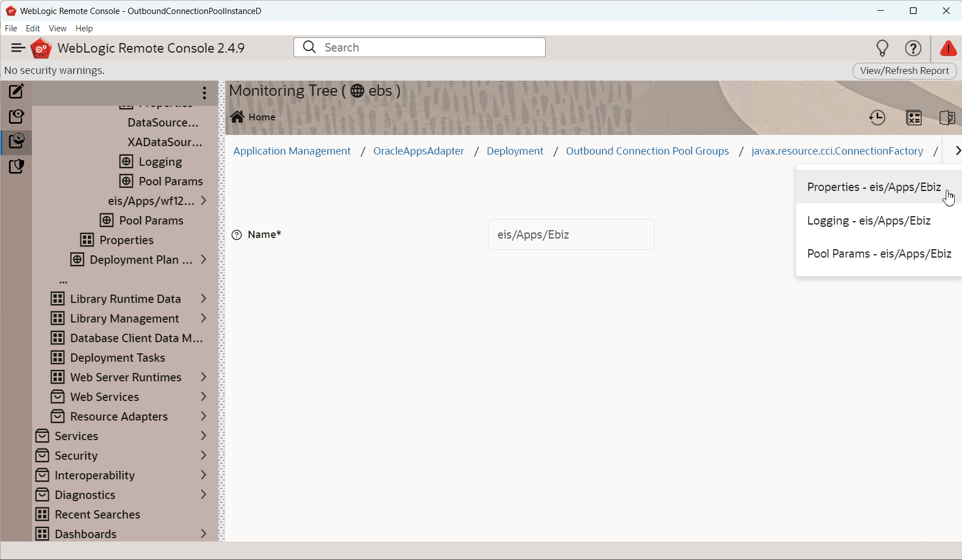This screenshot has height=560, width=962.
Task: Click the Diagnostics folder icon
Action: pos(42,495)
